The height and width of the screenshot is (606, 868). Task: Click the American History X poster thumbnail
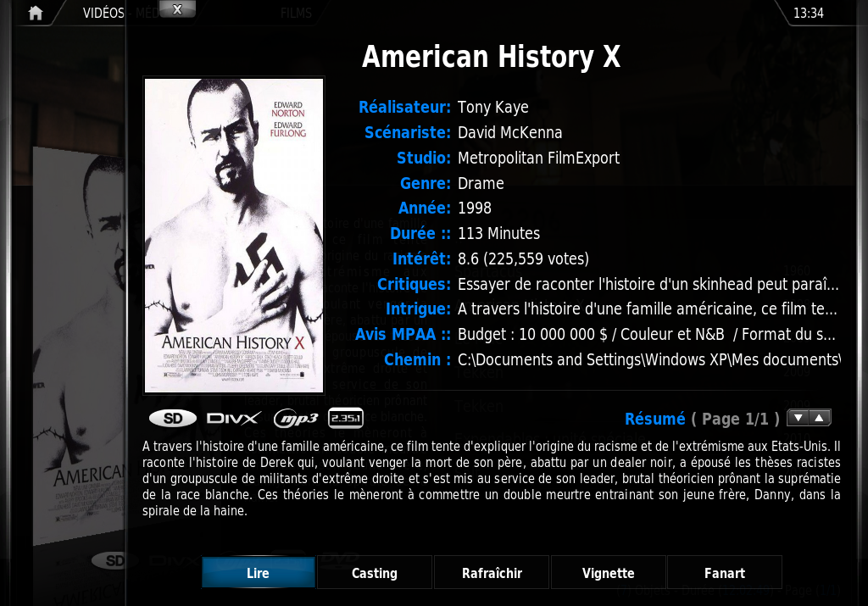point(234,236)
